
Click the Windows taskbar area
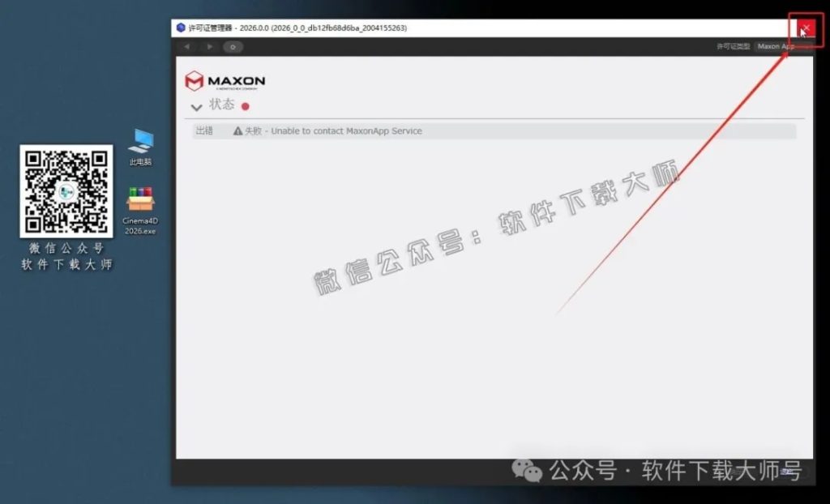point(415,498)
